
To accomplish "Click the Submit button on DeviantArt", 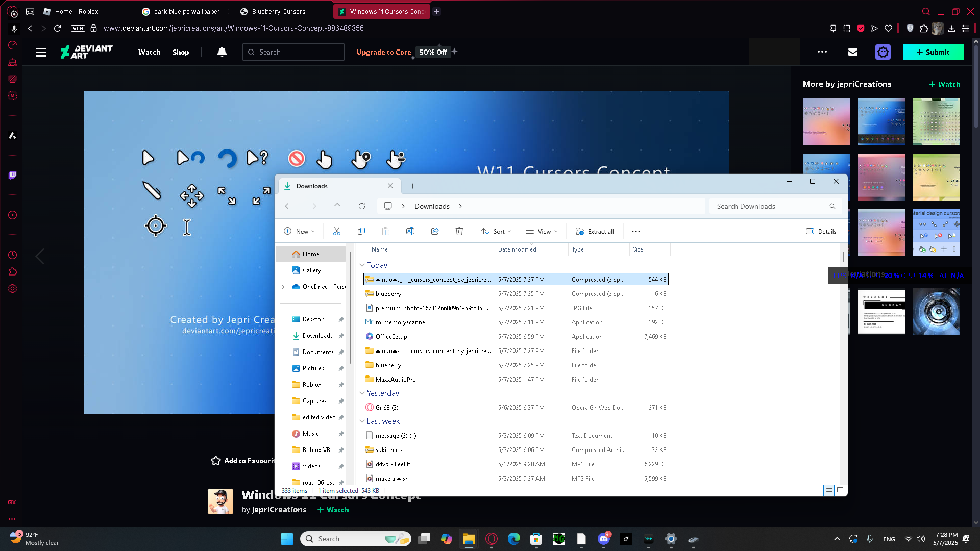I will 933,52.
